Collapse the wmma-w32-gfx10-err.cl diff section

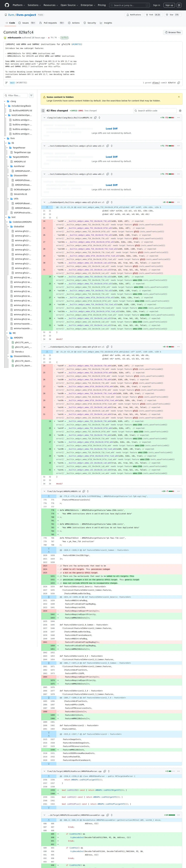[x=45, y=202]
